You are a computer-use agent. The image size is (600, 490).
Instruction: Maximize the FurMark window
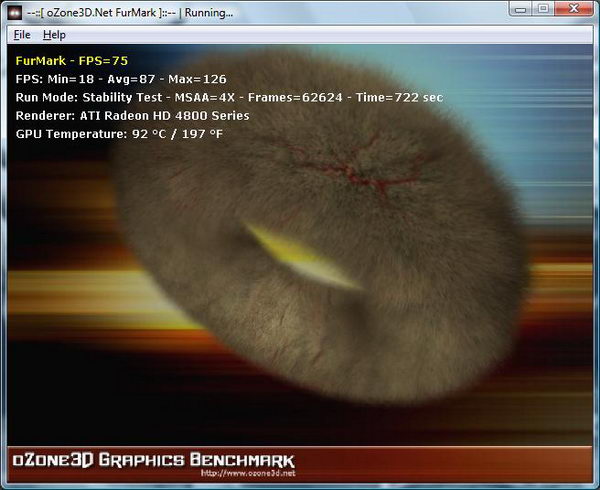pyautogui.click(x=543, y=9)
